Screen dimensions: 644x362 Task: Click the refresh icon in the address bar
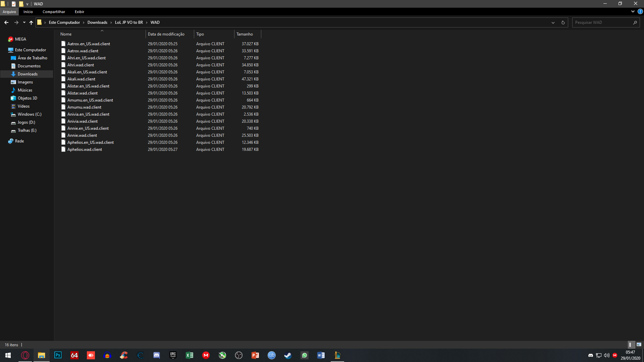(562, 22)
